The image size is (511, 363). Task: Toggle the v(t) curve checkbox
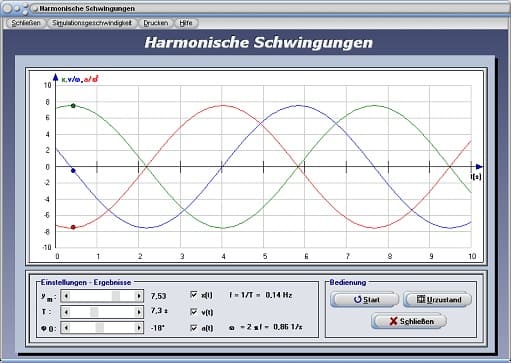coord(194,312)
